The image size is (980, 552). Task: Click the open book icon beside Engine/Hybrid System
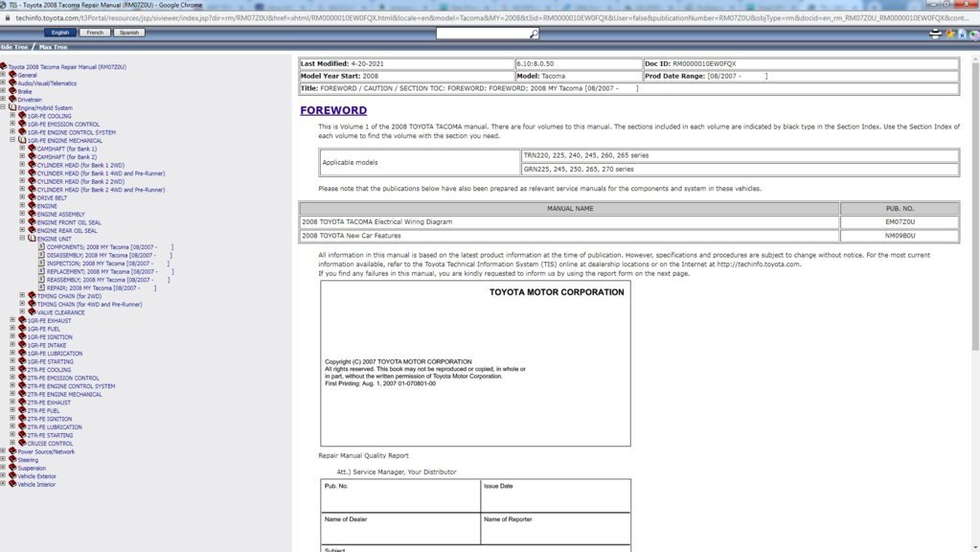pyautogui.click(x=12, y=107)
